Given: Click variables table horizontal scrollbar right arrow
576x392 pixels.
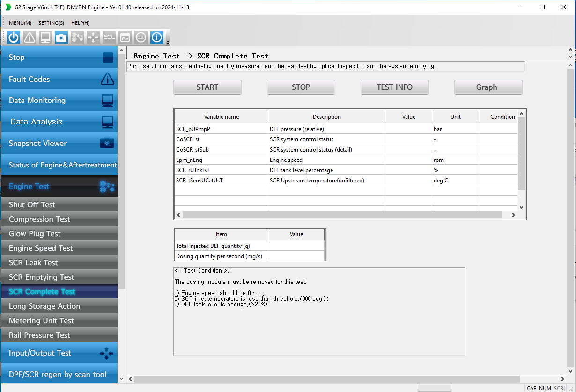Looking at the screenshot, I should (513, 215).
